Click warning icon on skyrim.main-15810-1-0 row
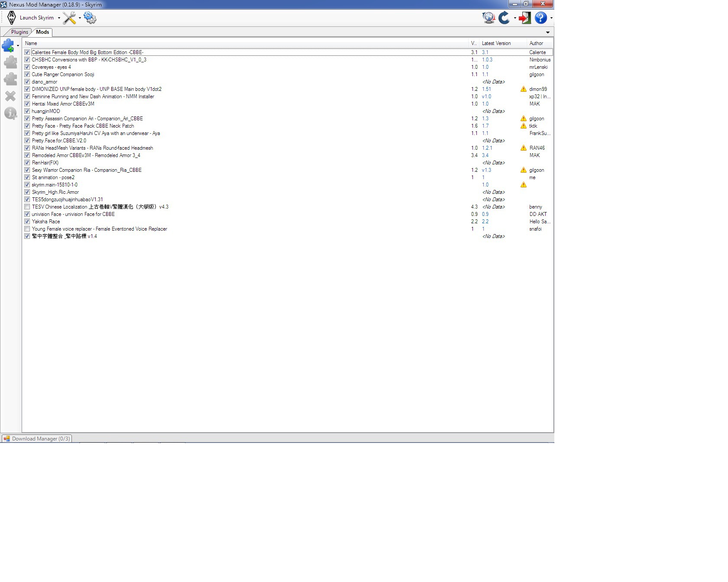The width and height of the screenshot is (728, 582). point(524,185)
